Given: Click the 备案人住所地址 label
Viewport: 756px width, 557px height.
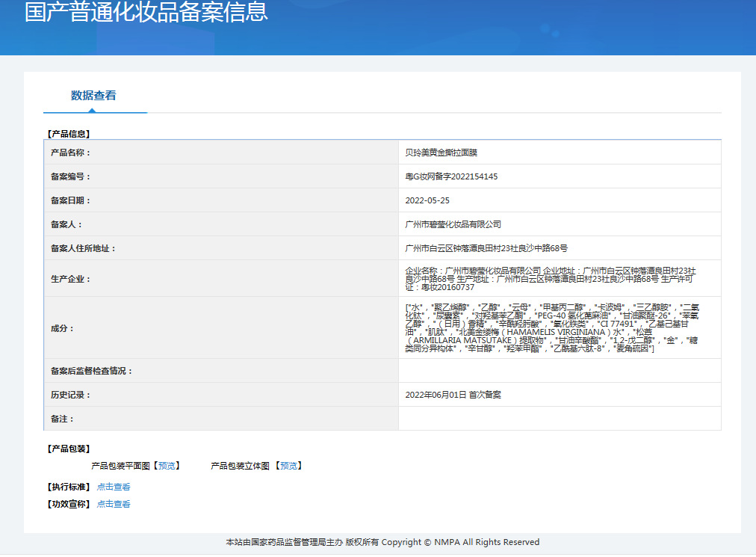Looking at the screenshot, I should click(x=83, y=248).
